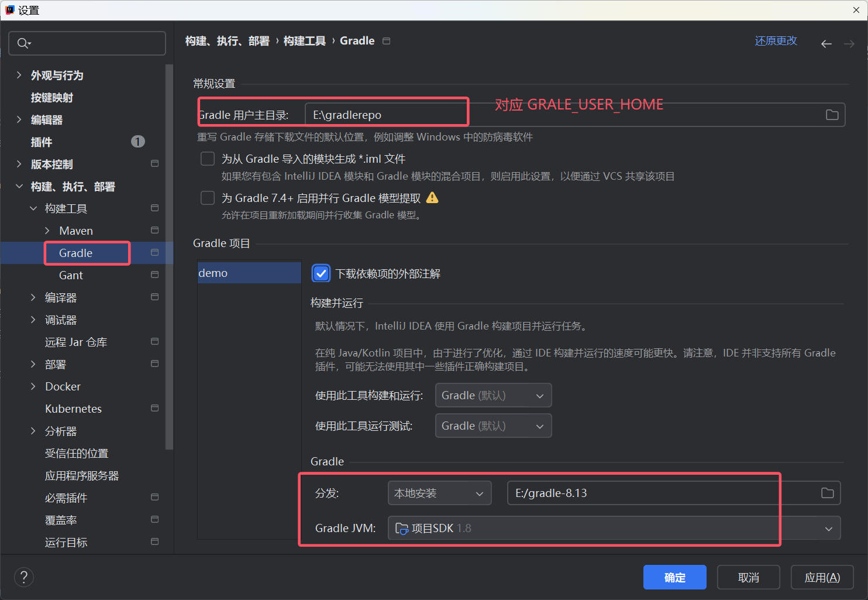Click the 应用(A) button

click(x=822, y=577)
